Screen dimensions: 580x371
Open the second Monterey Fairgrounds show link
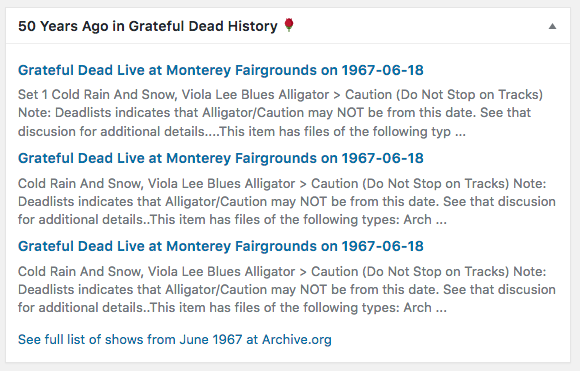[220, 158]
